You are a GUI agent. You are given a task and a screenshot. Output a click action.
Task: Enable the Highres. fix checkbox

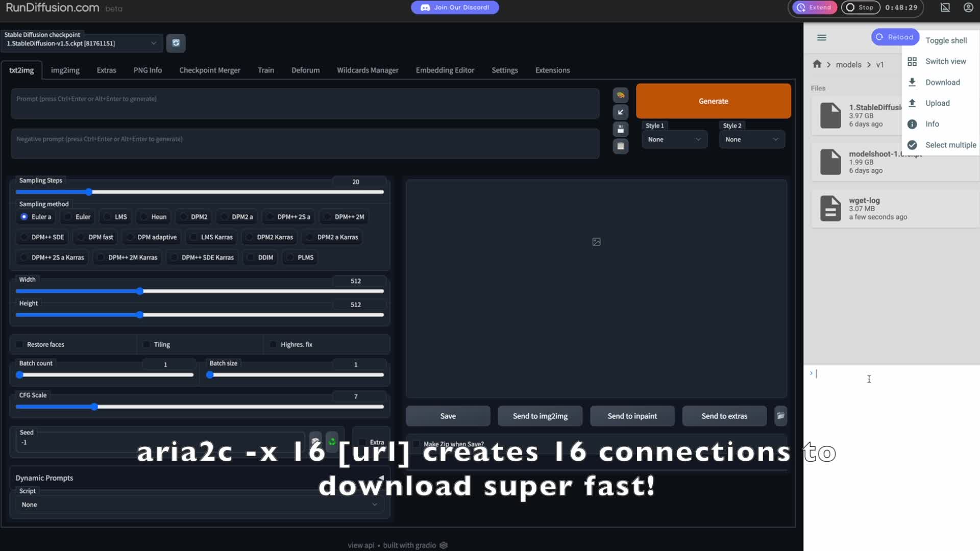[x=273, y=344]
